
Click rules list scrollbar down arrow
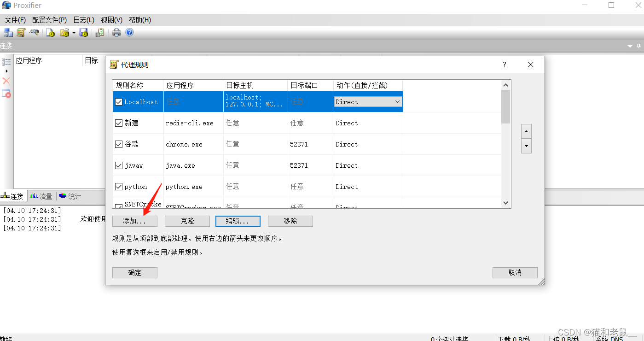(506, 203)
